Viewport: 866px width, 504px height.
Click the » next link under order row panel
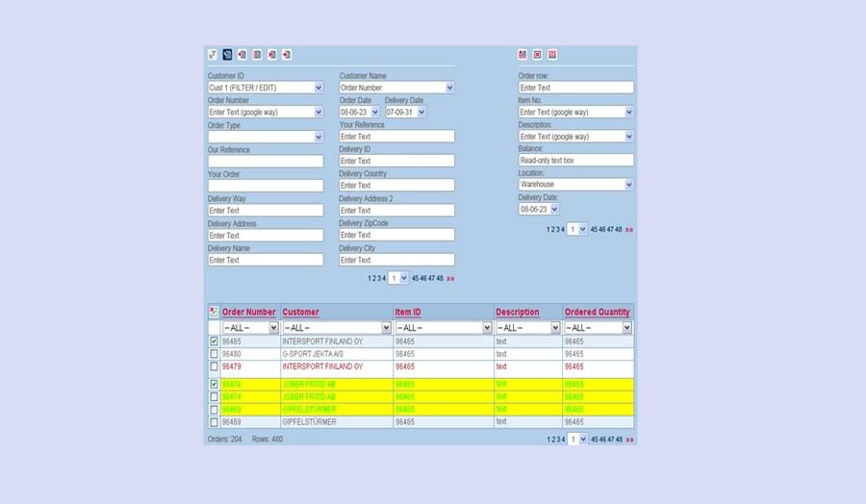[x=629, y=230]
